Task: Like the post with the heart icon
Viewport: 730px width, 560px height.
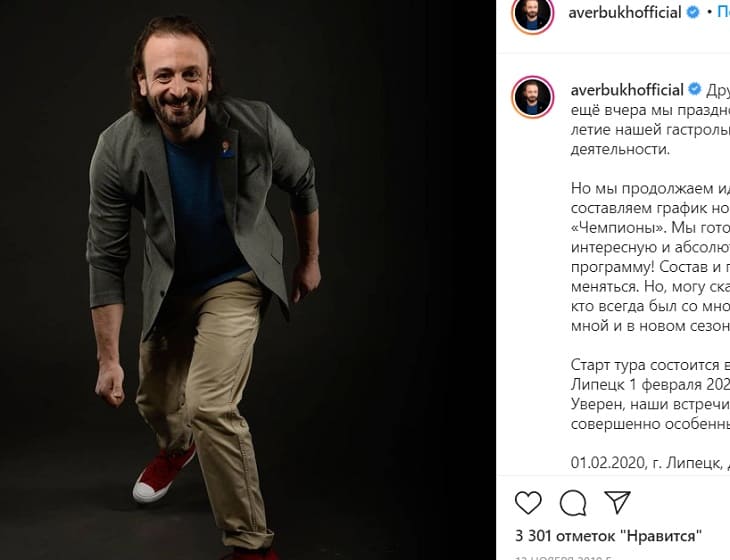Action: click(x=527, y=502)
